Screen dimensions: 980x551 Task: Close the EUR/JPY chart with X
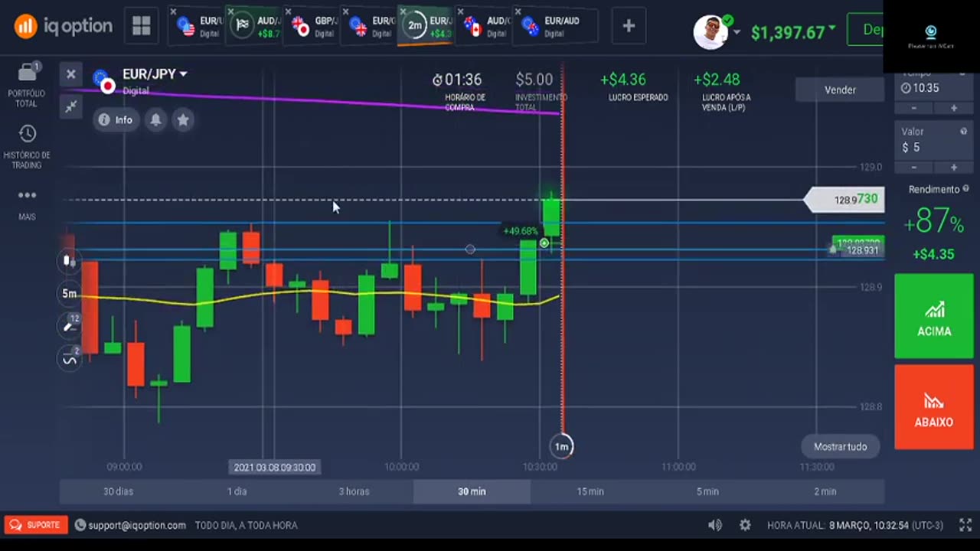click(70, 74)
